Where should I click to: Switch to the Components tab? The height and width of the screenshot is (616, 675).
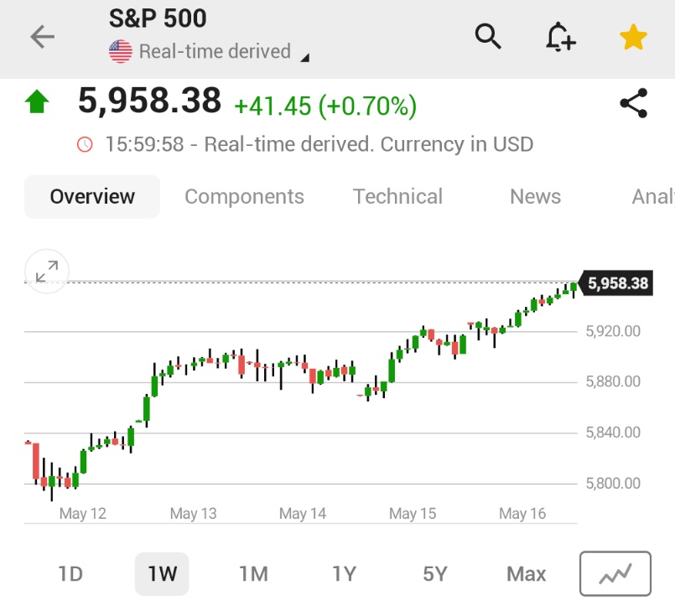pyautogui.click(x=244, y=197)
